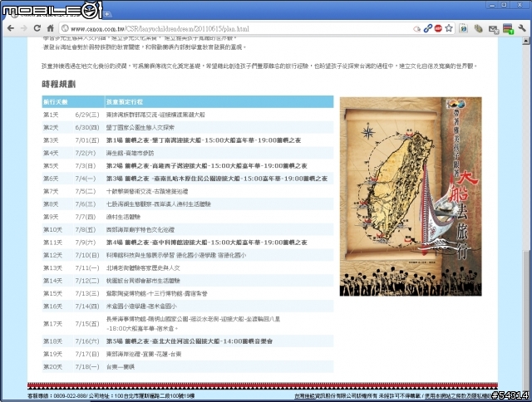This screenshot has height=402, width=532.
Task: Click the extension icon left of the wrench
Action: (x=508, y=29)
